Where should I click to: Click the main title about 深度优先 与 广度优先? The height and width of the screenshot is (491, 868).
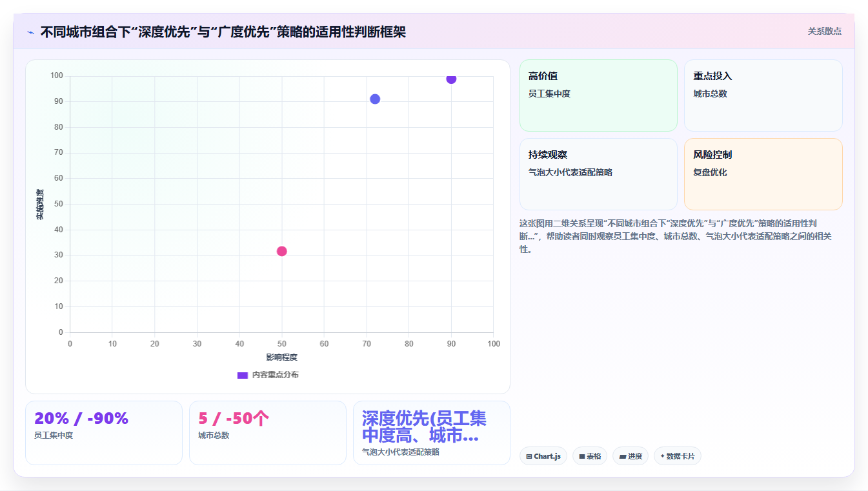click(223, 32)
